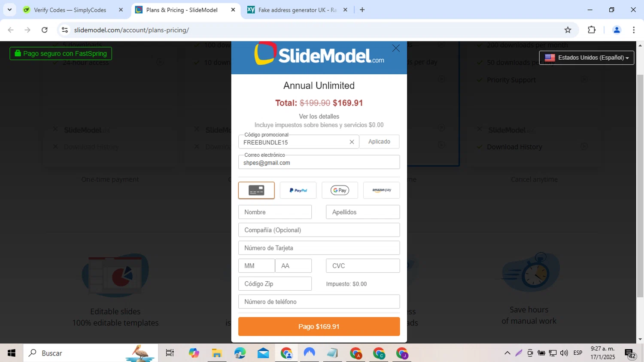Open Estados Unidos (Español) language dropdown

pos(586,58)
